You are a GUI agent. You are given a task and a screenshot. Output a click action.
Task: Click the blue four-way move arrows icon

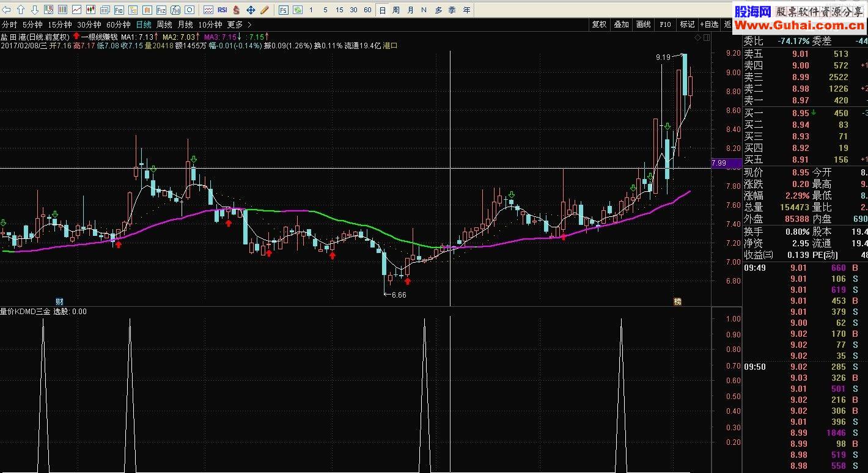(251, 10)
